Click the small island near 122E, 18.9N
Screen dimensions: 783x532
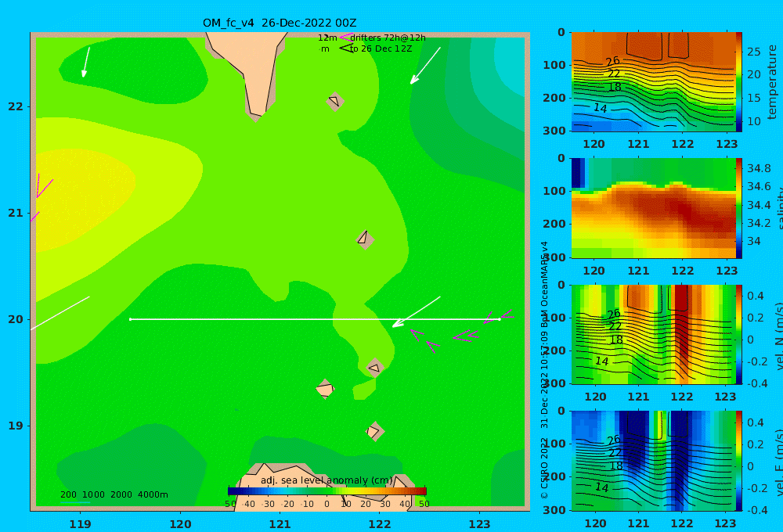(x=374, y=431)
